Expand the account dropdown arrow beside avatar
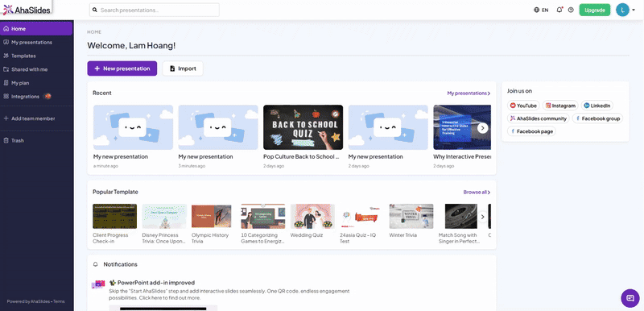The image size is (644, 311). pyautogui.click(x=634, y=10)
